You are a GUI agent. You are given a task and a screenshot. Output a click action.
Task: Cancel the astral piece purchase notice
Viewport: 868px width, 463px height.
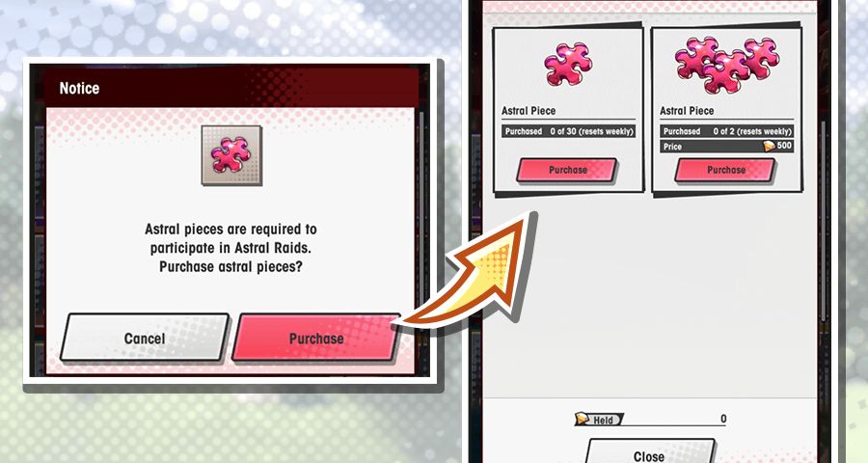click(x=145, y=338)
